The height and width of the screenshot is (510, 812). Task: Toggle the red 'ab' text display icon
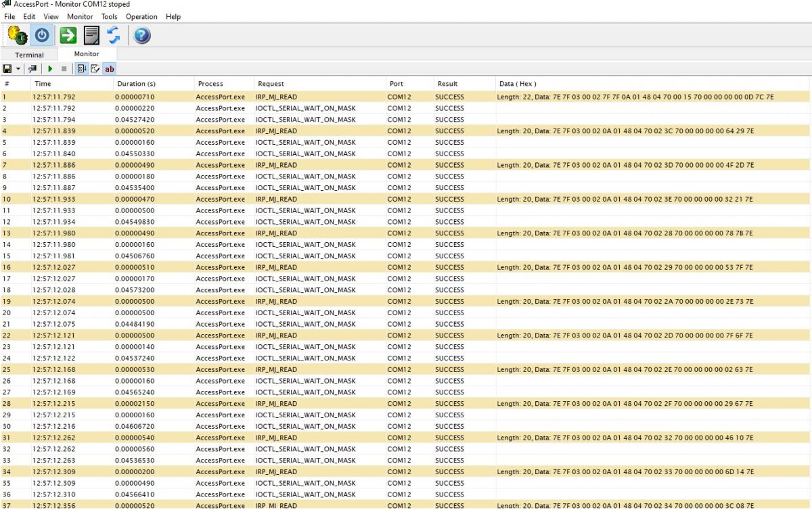[110, 69]
